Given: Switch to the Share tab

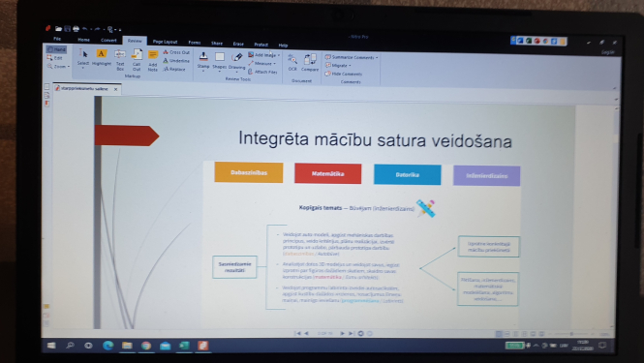Looking at the screenshot, I should 217,44.
